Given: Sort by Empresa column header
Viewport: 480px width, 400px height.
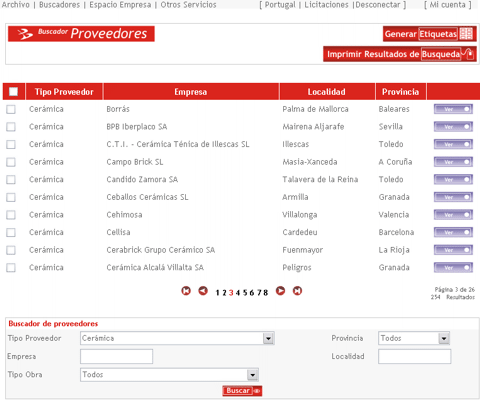Looking at the screenshot, I should click(x=191, y=92).
